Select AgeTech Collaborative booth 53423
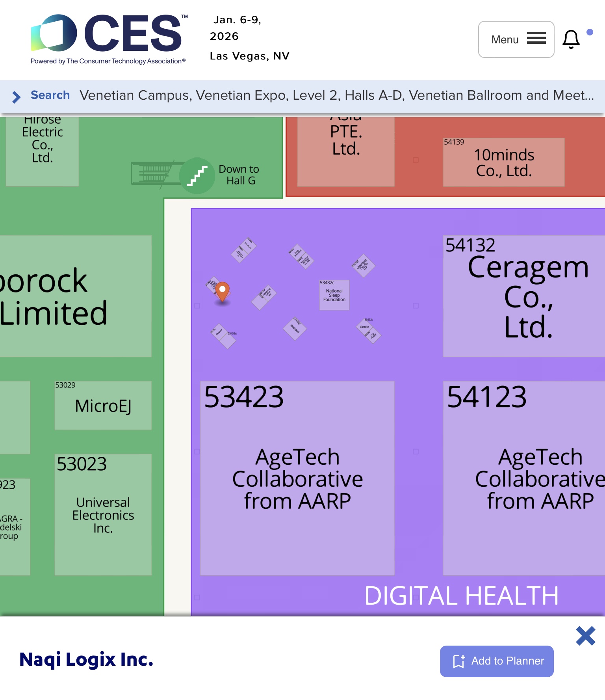Screen dimensions: 605x700 (x=297, y=478)
